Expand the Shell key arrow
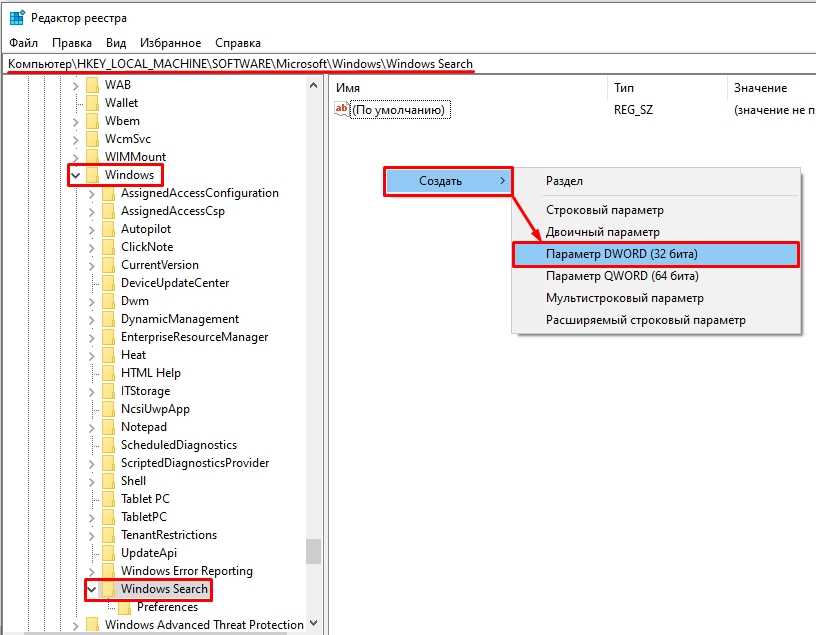Viewport: 816px width, 635px height. tap(92, 481)
